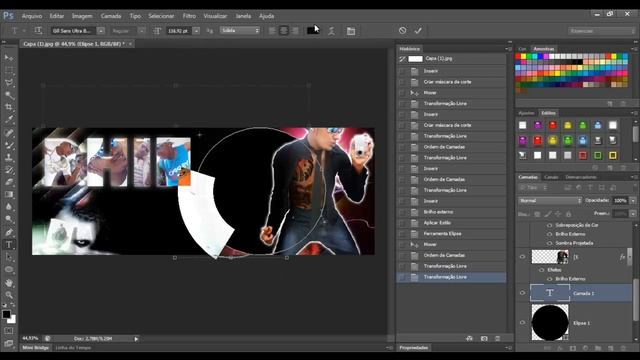Hide the Camada 1 text layer
Viewport: 640px width, 360px height.
tap(522, 293)
